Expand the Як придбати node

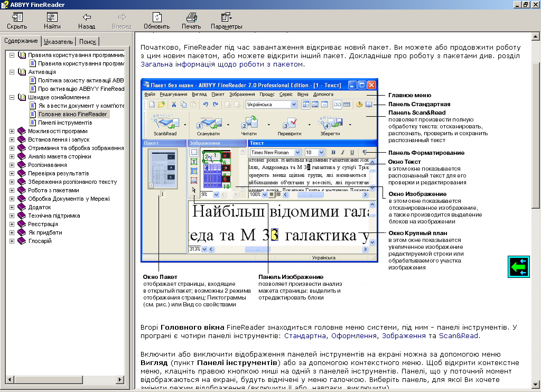[x=12, y=232]
